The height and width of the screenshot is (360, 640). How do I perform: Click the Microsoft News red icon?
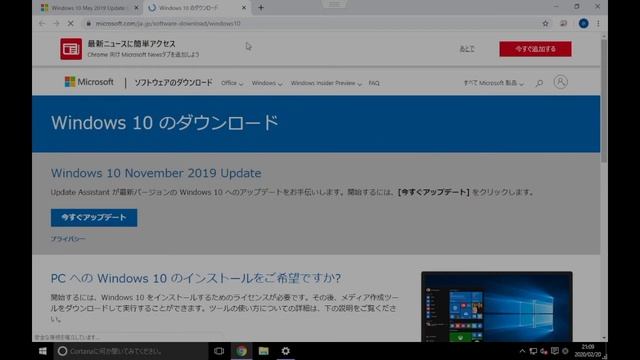pos(71,49)
